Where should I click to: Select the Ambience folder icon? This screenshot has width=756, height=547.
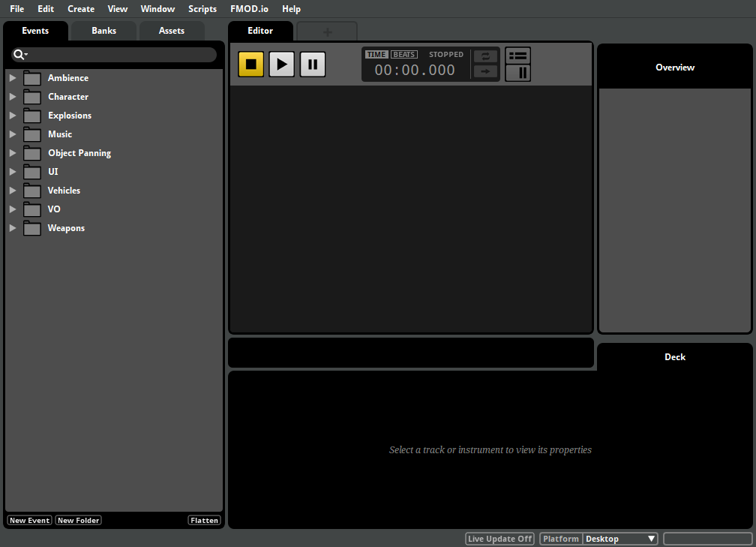[x=32, y=78]
